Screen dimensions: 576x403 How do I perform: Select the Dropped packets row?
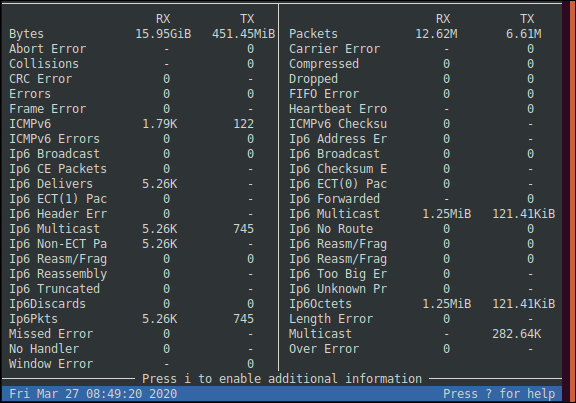click(x=411, y=79)
